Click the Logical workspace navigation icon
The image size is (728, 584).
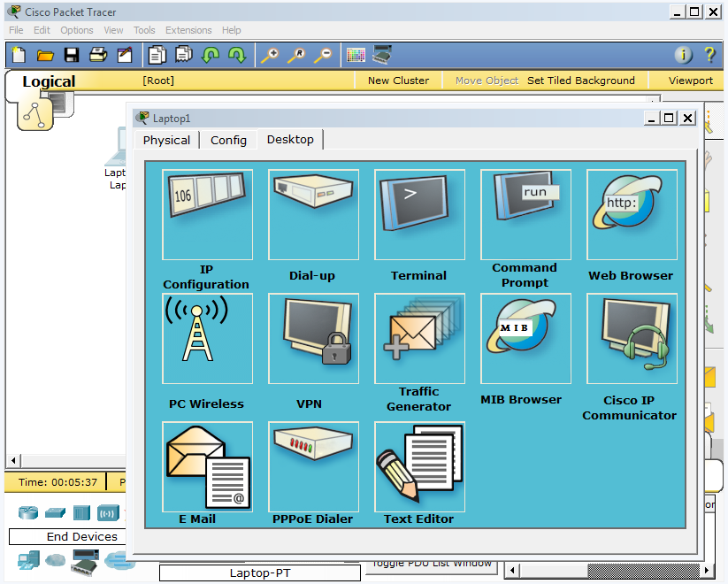[35, 115]
